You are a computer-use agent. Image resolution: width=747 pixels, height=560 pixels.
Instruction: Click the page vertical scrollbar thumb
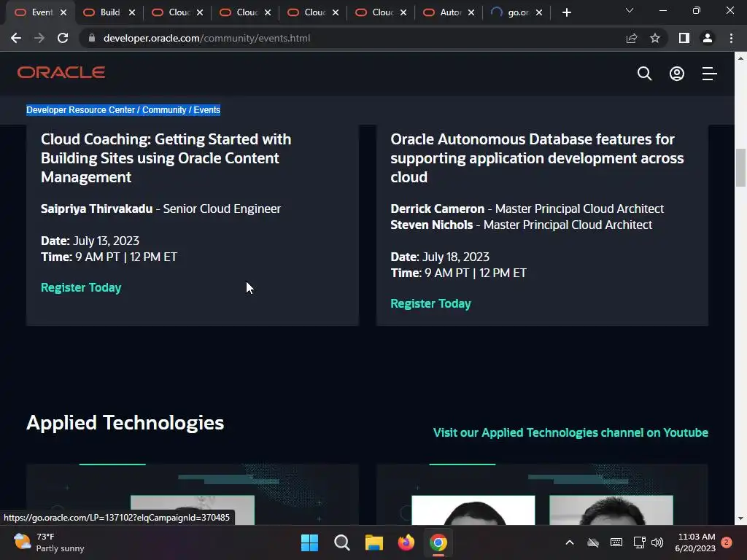click(740, 168)
